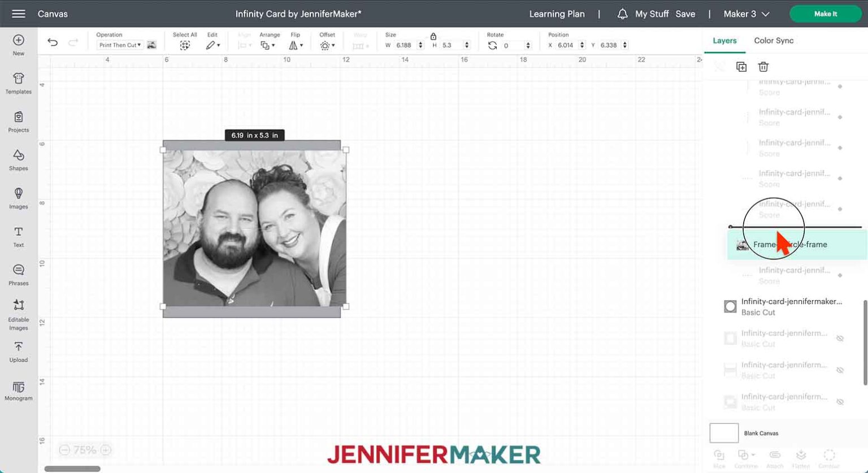Delete layer with trash icon
Viewport: 868px width, 473px height.
[763, 67]
